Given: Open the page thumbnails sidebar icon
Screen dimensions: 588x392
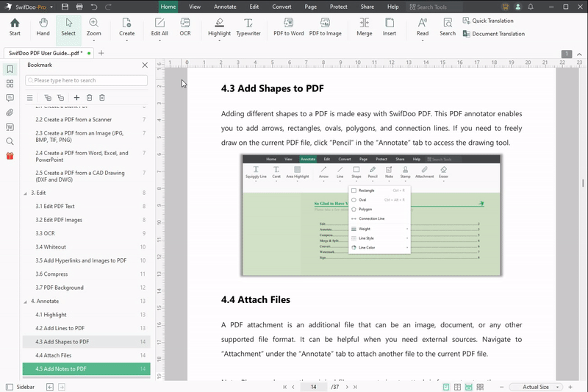Looking at the screenshot, I should 10,83.
